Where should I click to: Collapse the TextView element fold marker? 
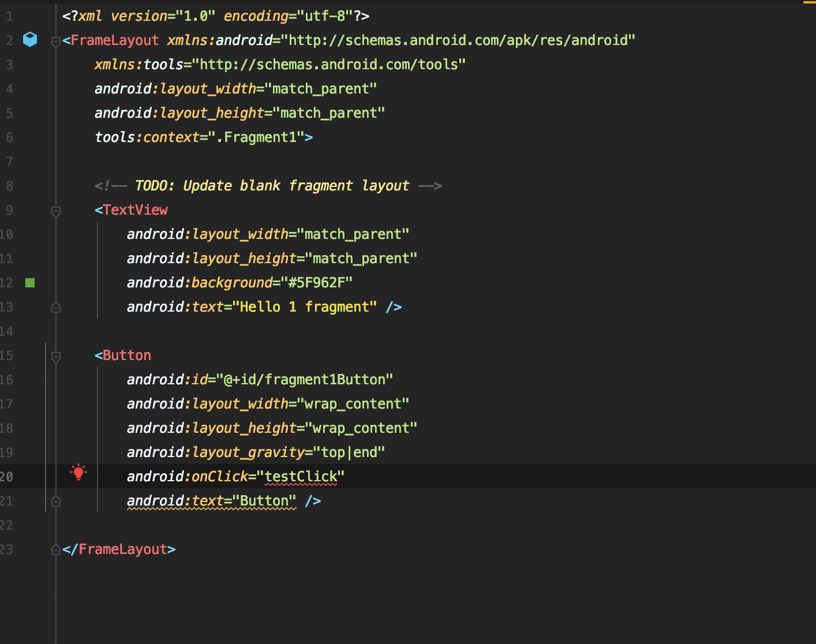[56, 211]
